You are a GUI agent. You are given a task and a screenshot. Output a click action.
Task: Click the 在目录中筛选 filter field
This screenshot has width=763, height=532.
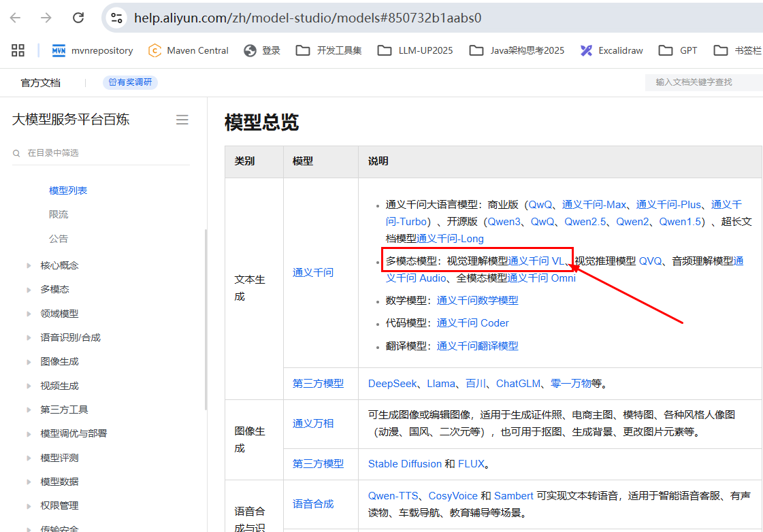tap(102, 153)
